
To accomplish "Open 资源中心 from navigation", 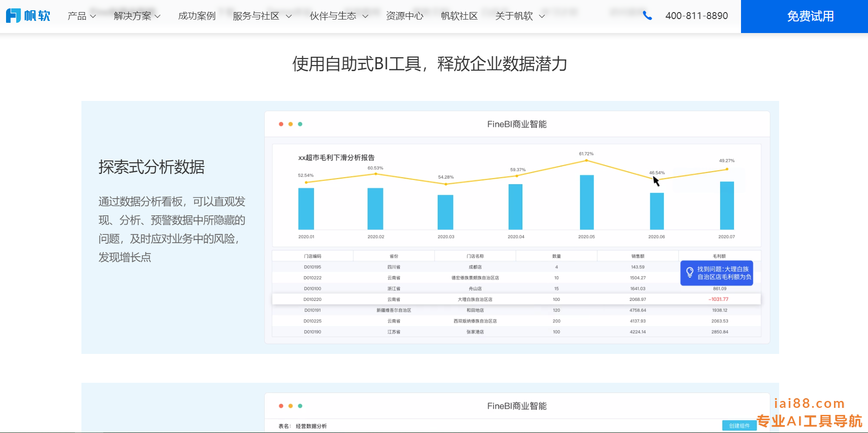I will pos(405,16).
